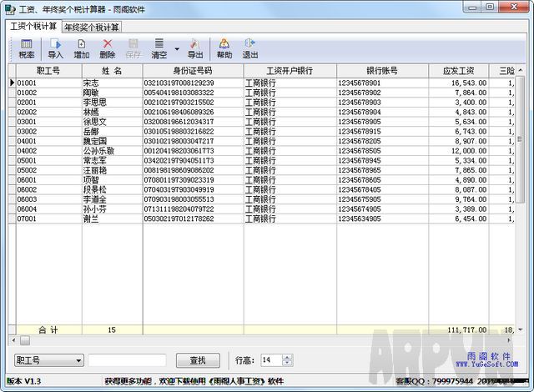
Task: Click the 清空 clear icon
Action: tap(159, 48)
